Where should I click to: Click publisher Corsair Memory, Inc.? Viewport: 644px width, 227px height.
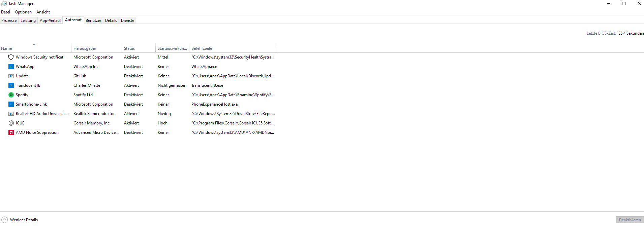[x=92, y=123]
